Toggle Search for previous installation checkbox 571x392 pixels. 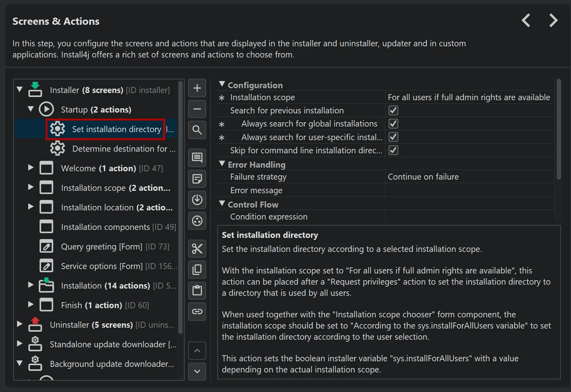393,111
